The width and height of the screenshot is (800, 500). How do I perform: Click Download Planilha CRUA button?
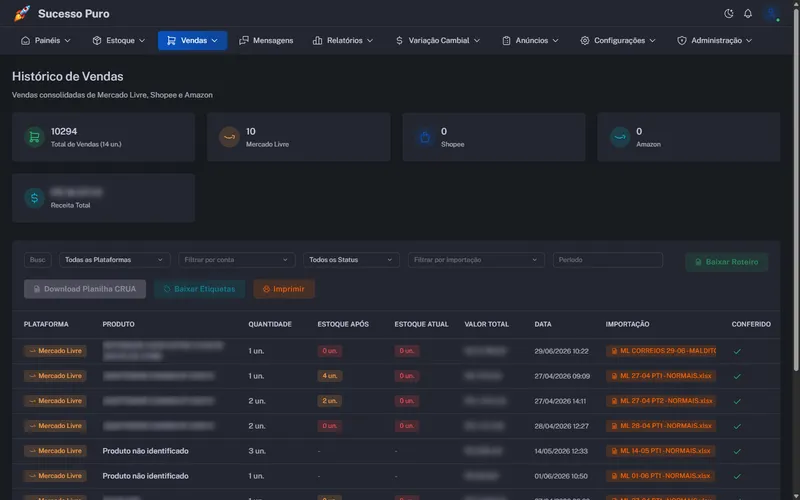pos(85,289)
